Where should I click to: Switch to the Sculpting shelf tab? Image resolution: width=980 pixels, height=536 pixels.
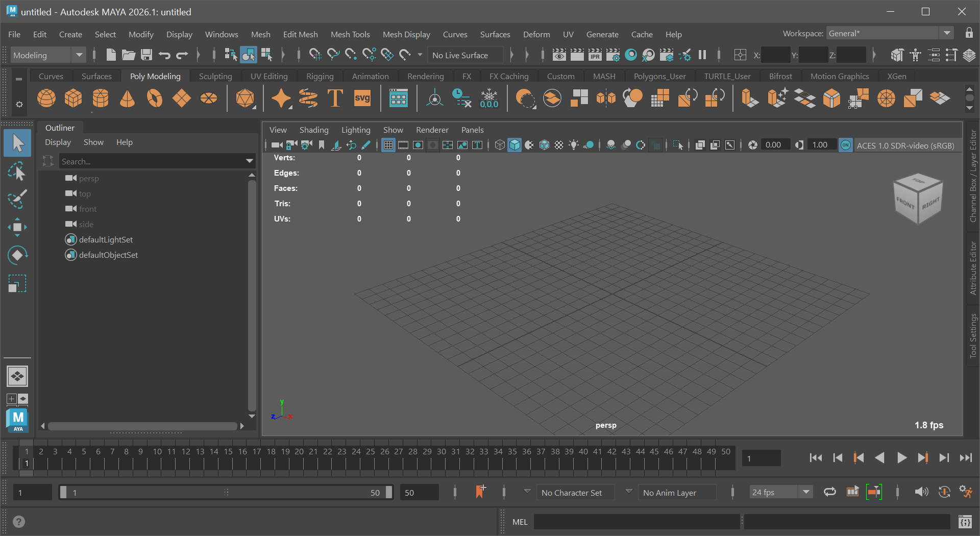215,76
